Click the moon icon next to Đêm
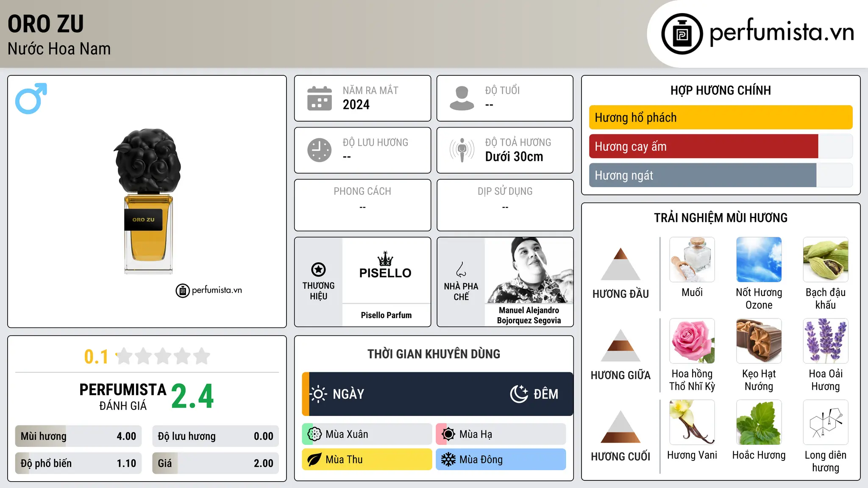The image size is (868, 488). click(519, 394)
